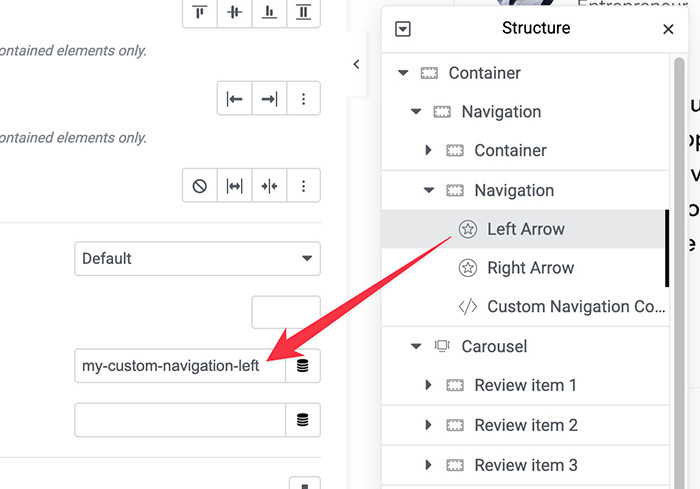Select align items stretch icon

point(304,12)
